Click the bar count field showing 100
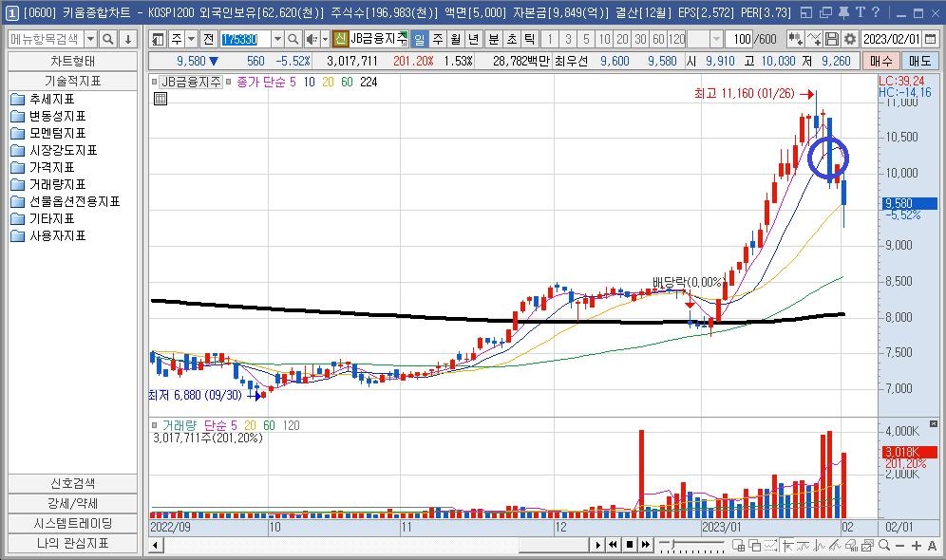 point(739,39)
